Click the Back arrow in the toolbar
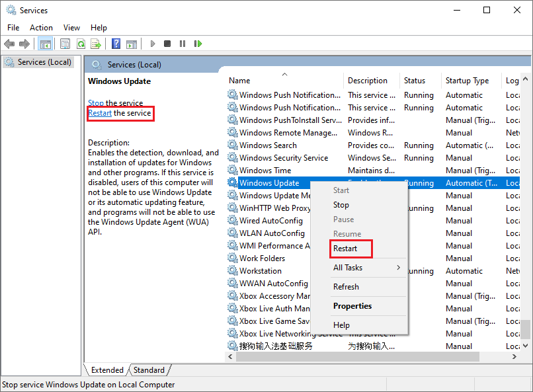The width and height of the screenshot is (533, 392). tap(9, 44)
